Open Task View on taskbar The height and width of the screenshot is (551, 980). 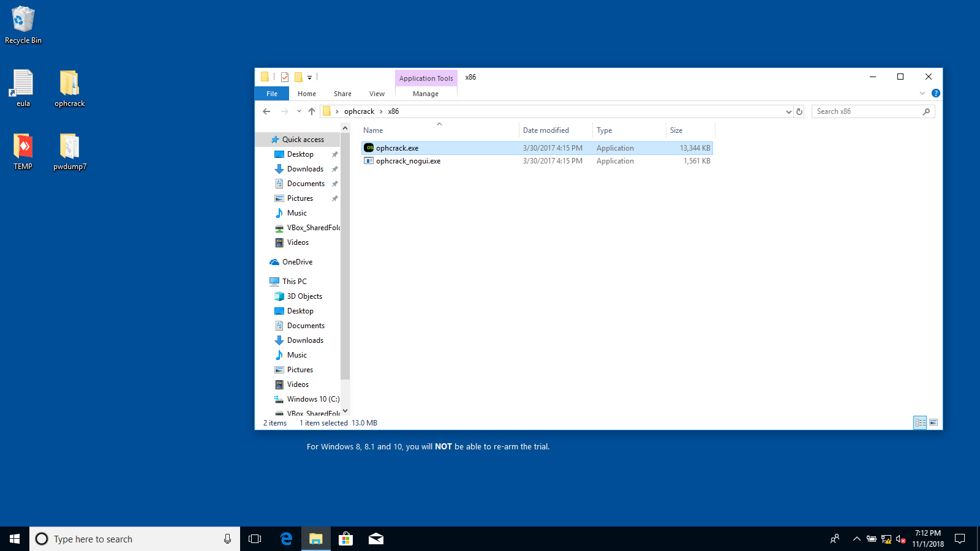click(x=255, y=539)
